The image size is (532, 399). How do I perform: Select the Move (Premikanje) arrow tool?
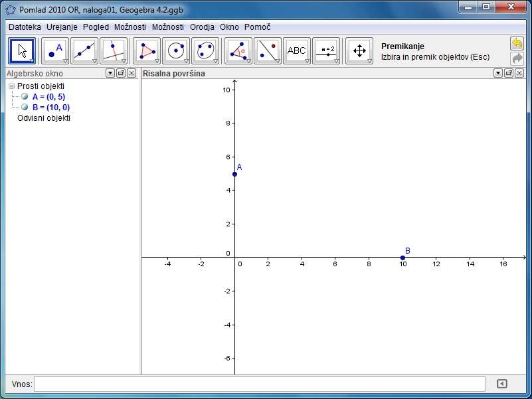22,50
